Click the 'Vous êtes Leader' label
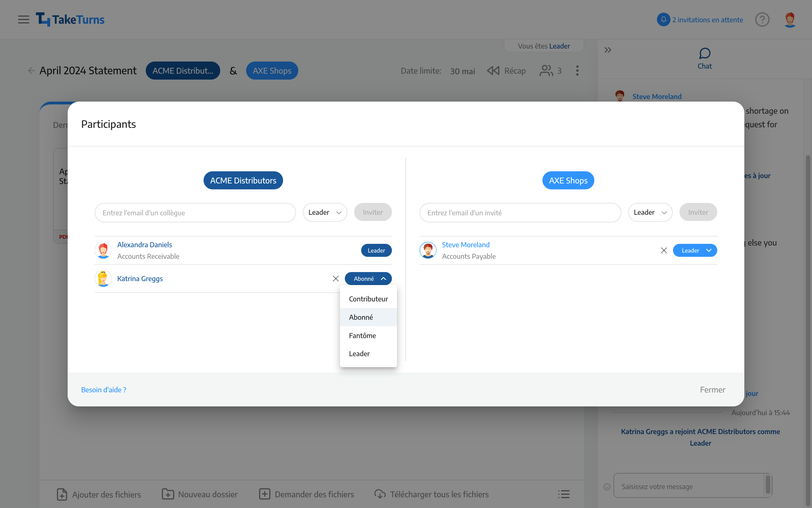Viewport: 812px width, 508px height. [544, 46]
